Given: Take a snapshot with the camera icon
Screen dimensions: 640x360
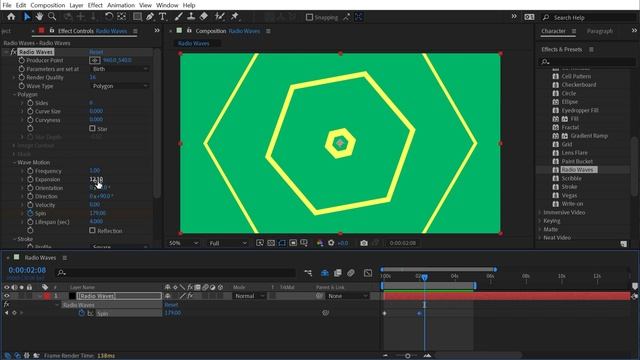Looking at the screenshot, I should [x=364, y=243].
